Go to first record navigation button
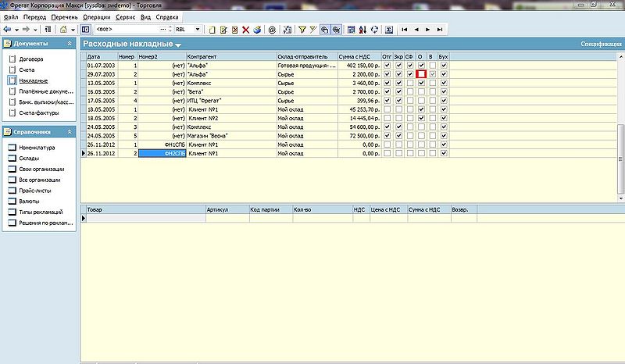The height and width of the screenshot is (364, 625). click(x=405, y=30)
